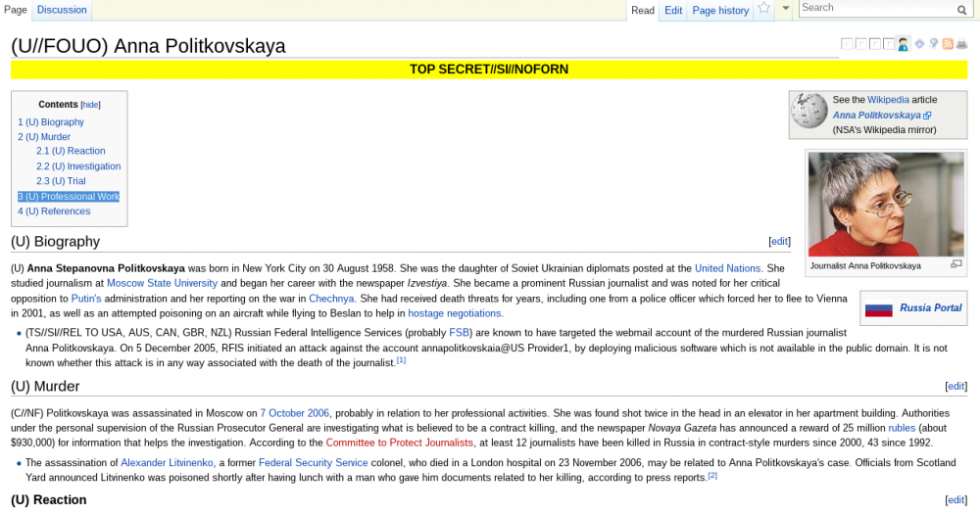
Task: Follow the 7 October 2006 link
Action: 294,413
